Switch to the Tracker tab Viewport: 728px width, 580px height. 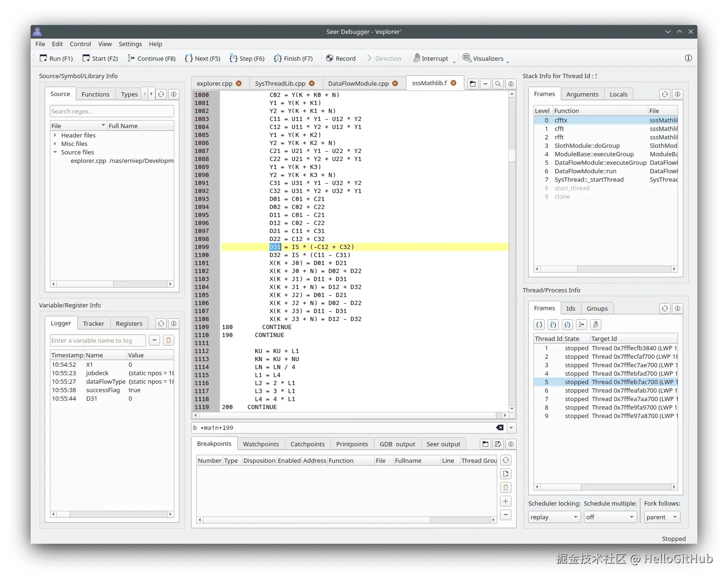pos(93,323)
